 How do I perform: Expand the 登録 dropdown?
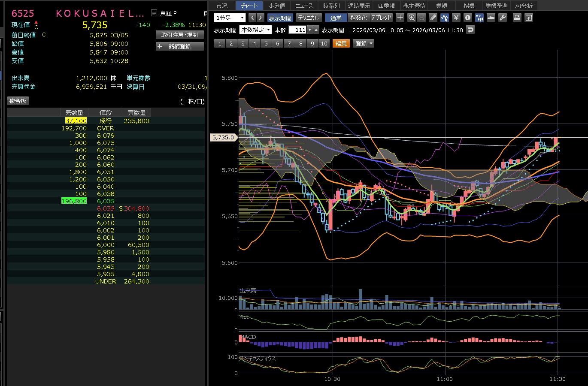point(364,43)
